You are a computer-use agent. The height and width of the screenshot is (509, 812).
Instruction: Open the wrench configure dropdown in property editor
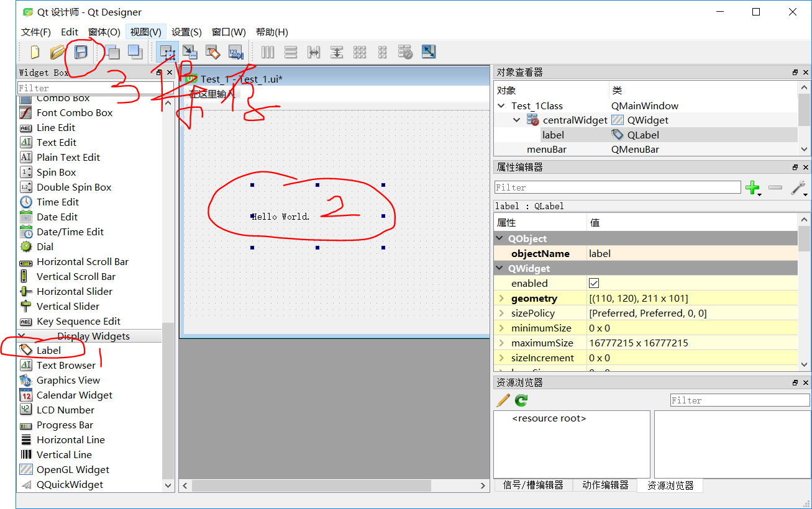pos(799,187)
